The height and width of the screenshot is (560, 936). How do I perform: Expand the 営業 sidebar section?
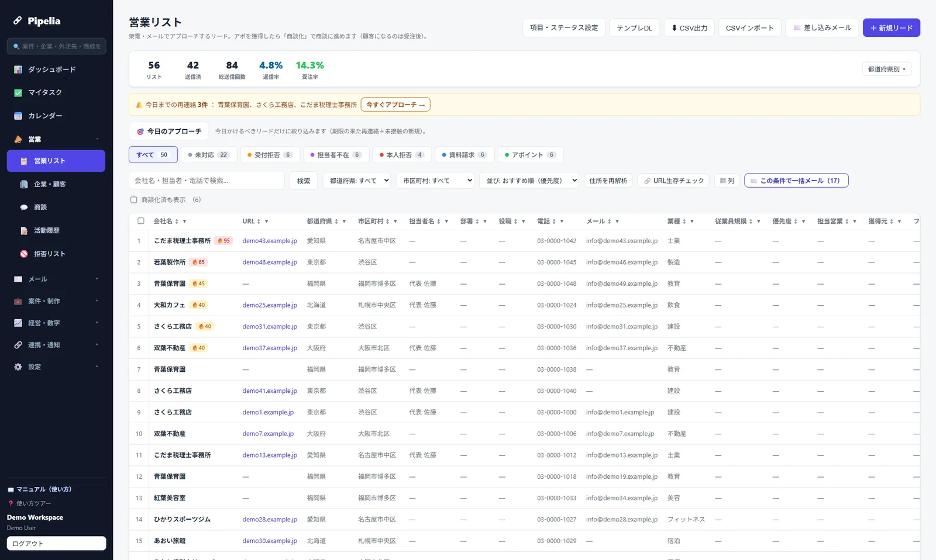click(97, 139)
